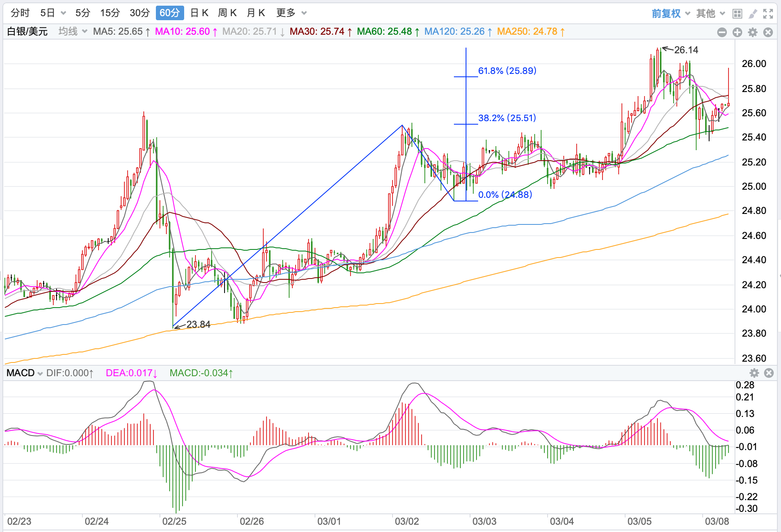
Task: Click the MA30: 25.74 label
Action: pos(321,31)
